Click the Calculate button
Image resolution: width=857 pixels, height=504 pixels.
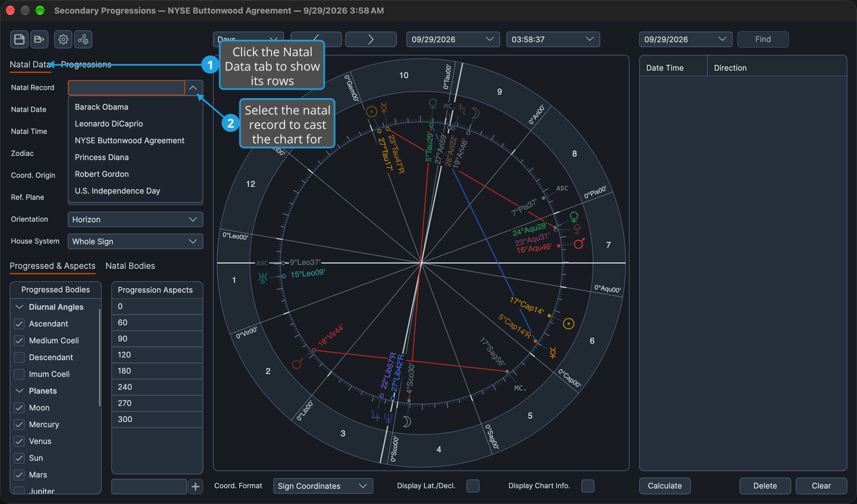(x=665, y=486)
